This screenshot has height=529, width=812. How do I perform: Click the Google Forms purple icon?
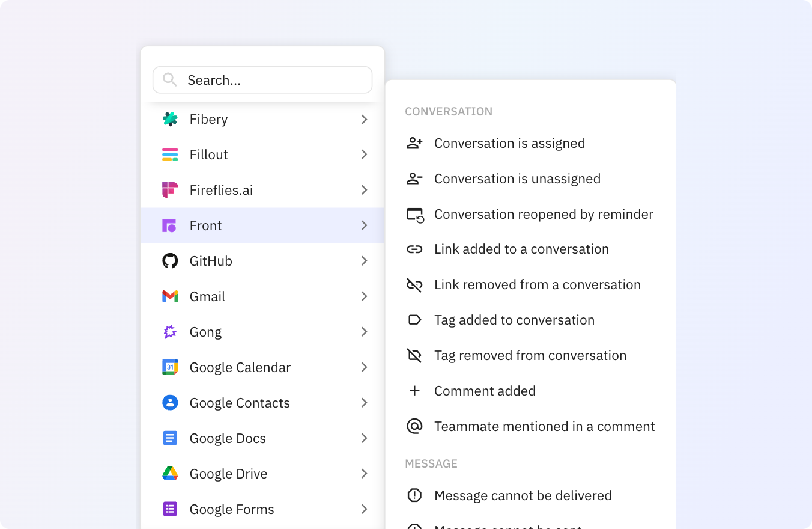170,509
